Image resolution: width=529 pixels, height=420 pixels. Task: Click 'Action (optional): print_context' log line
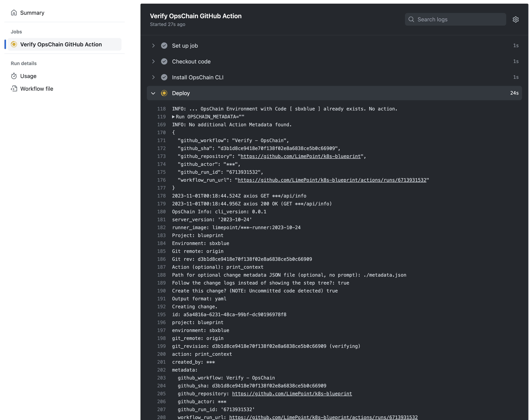pyautogui.click(x=218, y=267)
